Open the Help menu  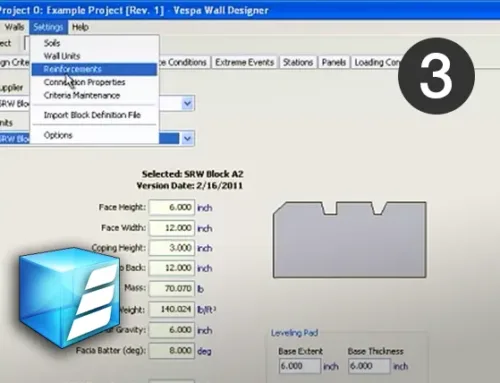pos(80,27)
